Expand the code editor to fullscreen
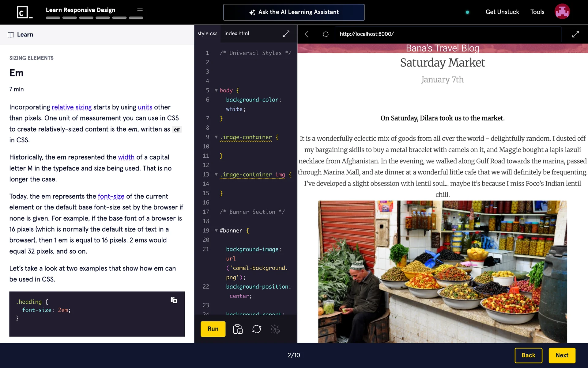Image resolution: width=588 pixels, height=368 pixels. pos(286,34)
